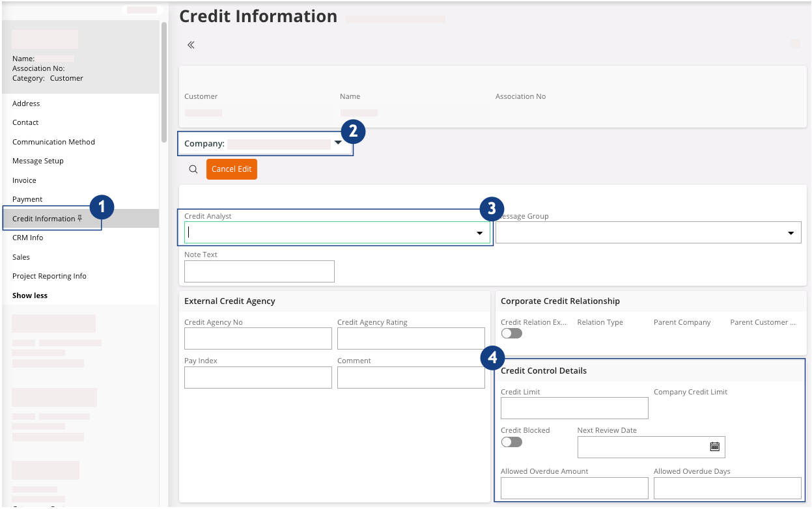Click the double-chevron collapse panel icon
The image size is (812, 509).
(x=191, y=45)
